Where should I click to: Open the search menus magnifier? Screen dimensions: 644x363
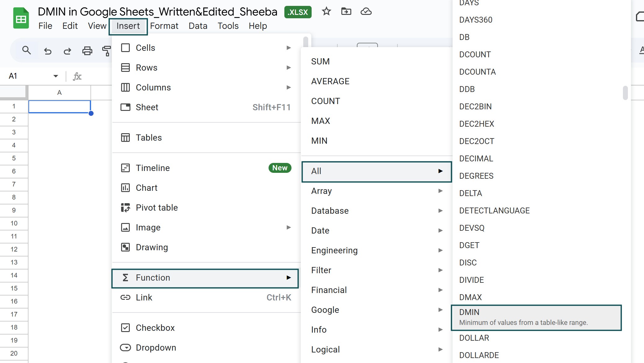click(x=27, y=50)
